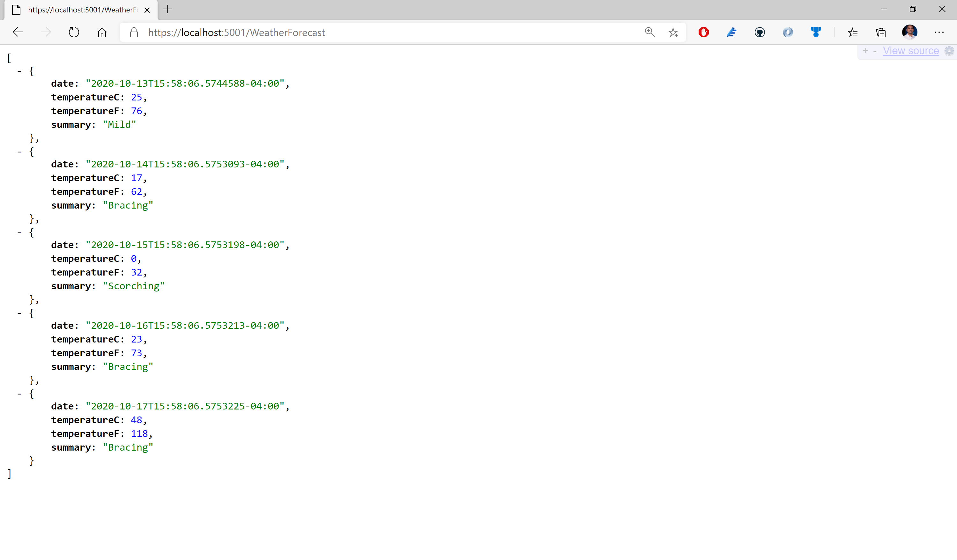This screenshot has height=560, width=957.
Task: Click the home page icon
Action: point(103,32)
